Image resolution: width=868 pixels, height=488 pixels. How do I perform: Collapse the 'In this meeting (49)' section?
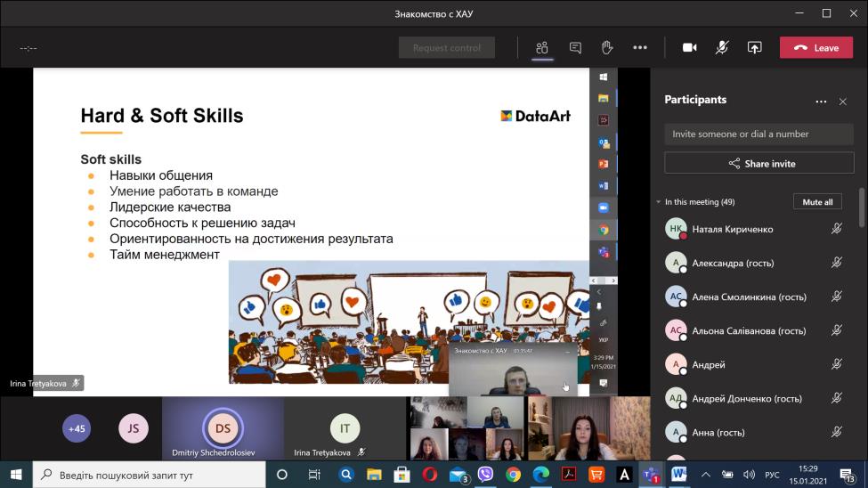pyautogui.click(x=659, y=202)
